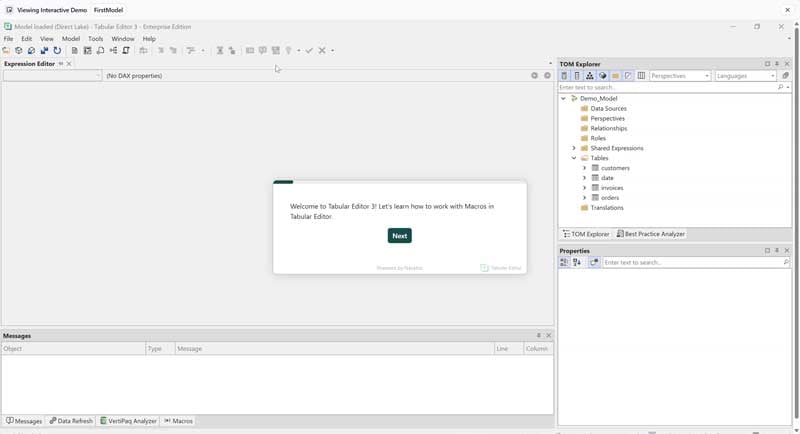Click the checkmark accept icon in toolbar
The width and height of the screenshot is (800, 434).
[x=309, y=50]
